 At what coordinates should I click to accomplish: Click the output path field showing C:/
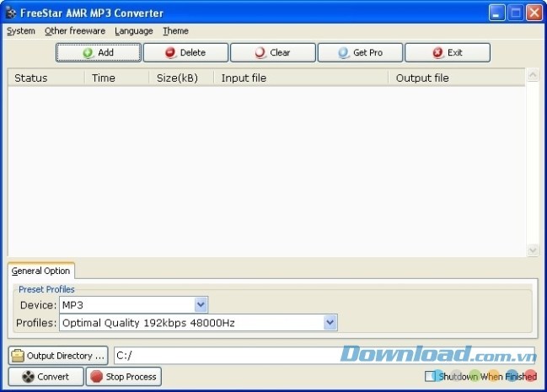point(324,356)
